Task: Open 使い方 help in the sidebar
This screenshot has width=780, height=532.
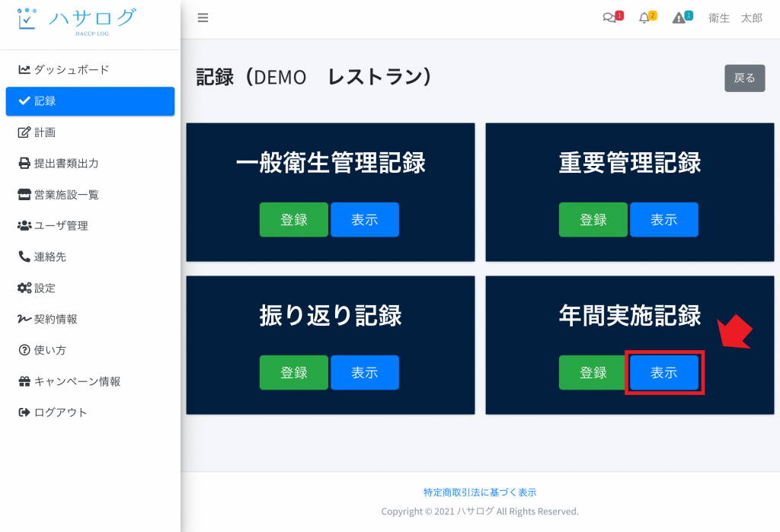Action: 90,350
